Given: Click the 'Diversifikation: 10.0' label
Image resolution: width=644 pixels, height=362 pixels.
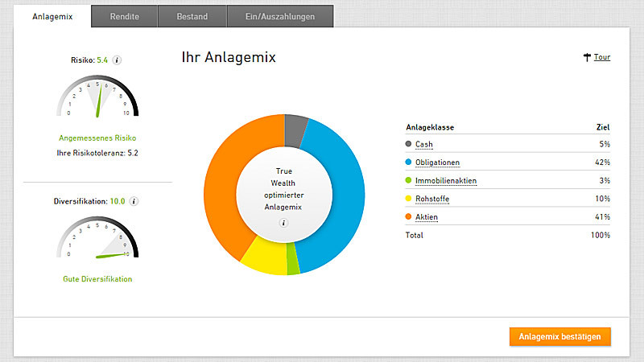Looking at the screenshot, I should click(89, 202).
